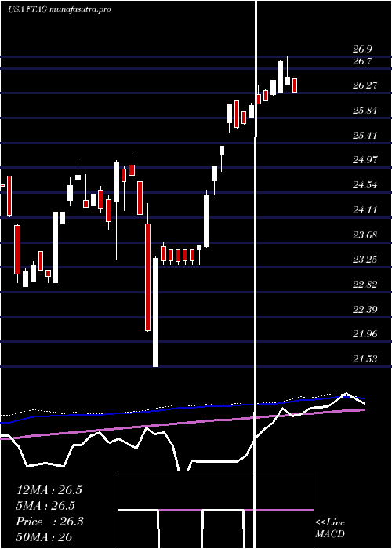This screenshot has width=392, height=549.
Task: Select the 24.54 price axis label
Action: click(365, 185)
